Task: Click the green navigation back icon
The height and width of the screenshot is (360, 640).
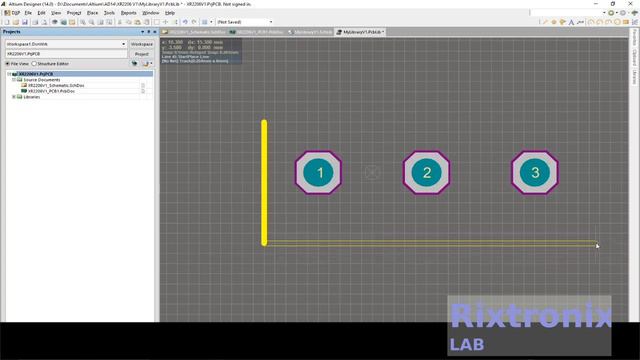Action: click(611, 13)
